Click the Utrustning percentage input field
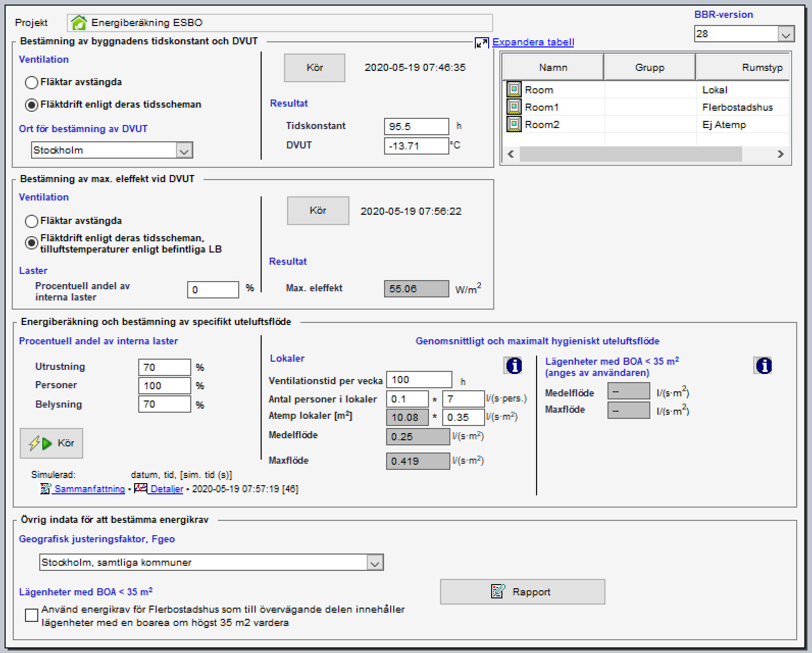812x653 pixels. click(164, 367)
